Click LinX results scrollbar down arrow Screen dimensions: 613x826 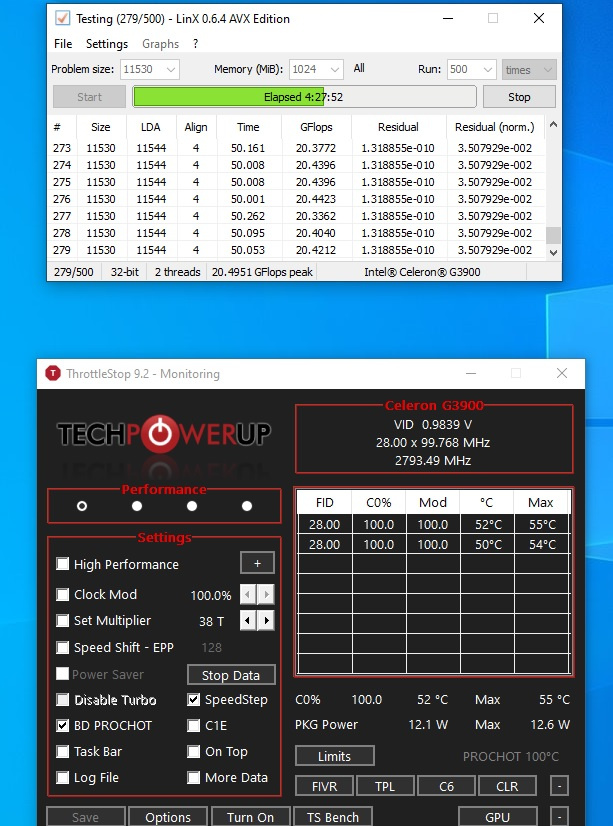click(x=553, y=253)
